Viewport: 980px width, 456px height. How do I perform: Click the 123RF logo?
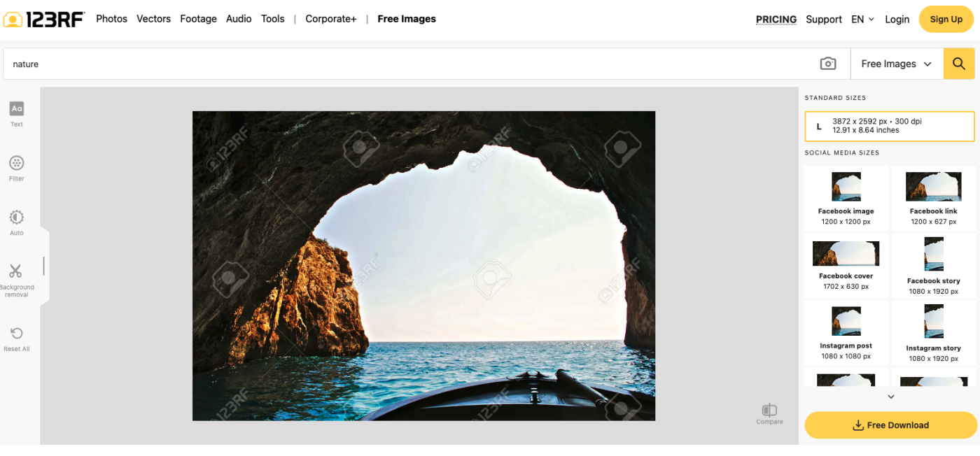tap(43, 19)
